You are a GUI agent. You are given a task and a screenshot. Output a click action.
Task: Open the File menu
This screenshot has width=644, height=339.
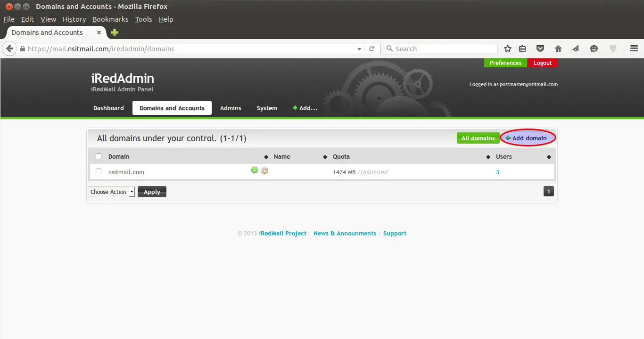[x=9, y=19]
